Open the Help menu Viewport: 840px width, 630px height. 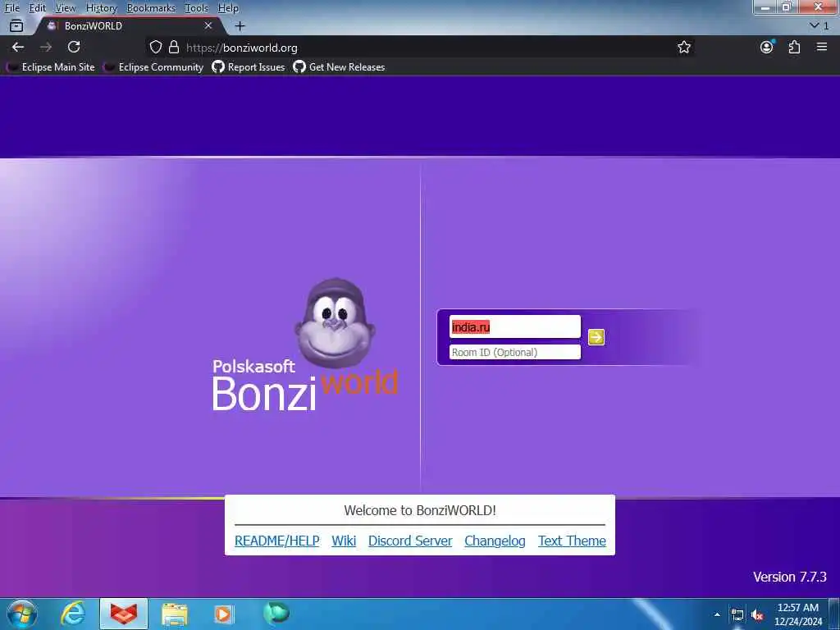pos(228,8)
